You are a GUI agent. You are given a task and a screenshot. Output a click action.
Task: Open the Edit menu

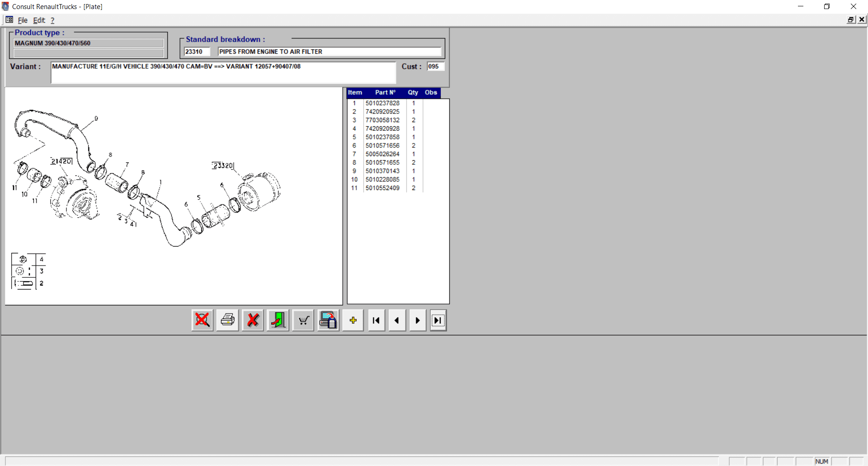[x=39, y=20]
